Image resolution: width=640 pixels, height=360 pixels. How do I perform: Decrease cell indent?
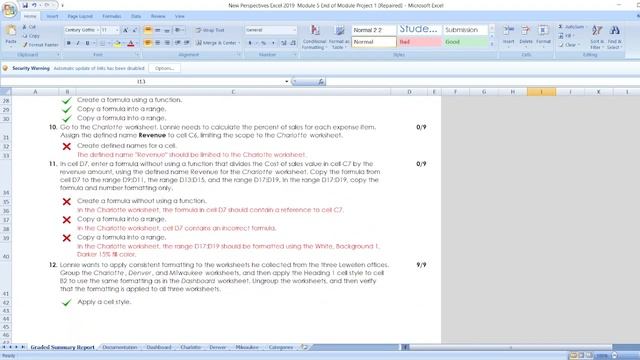[x=178, y=43]
